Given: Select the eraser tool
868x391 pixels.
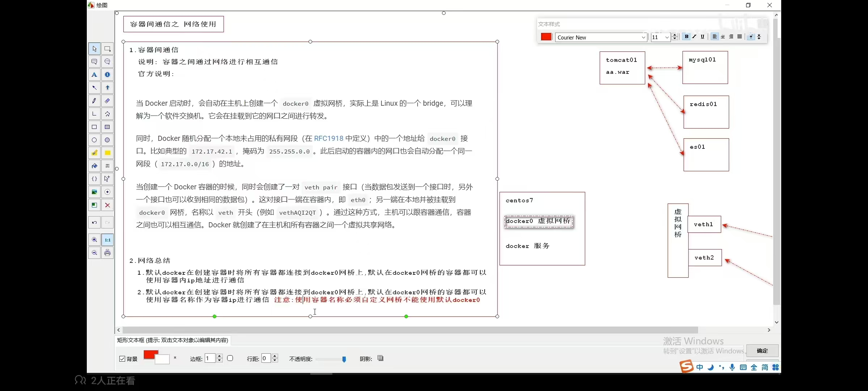Looking at the screenshot, I should [x=107, y=101].
